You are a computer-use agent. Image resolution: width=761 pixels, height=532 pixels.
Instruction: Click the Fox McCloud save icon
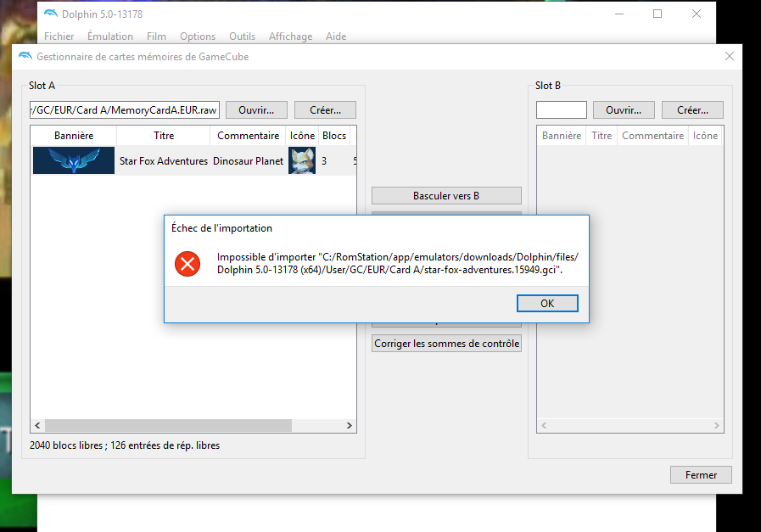coord(302,160)
